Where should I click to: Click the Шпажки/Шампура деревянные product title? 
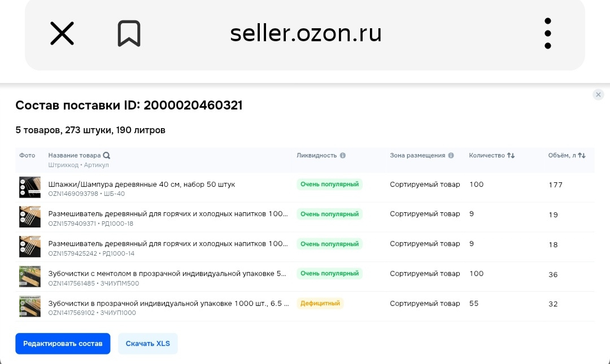[x=142, y=185]
